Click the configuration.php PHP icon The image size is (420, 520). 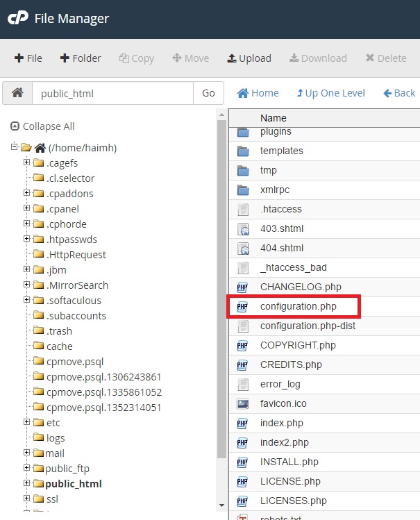pyautogui.click(x=242, y=307)
